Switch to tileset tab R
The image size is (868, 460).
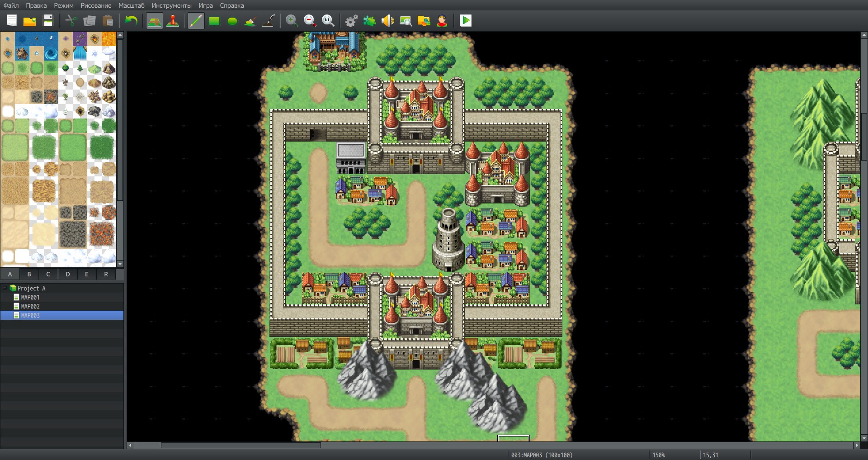[106, 274]
